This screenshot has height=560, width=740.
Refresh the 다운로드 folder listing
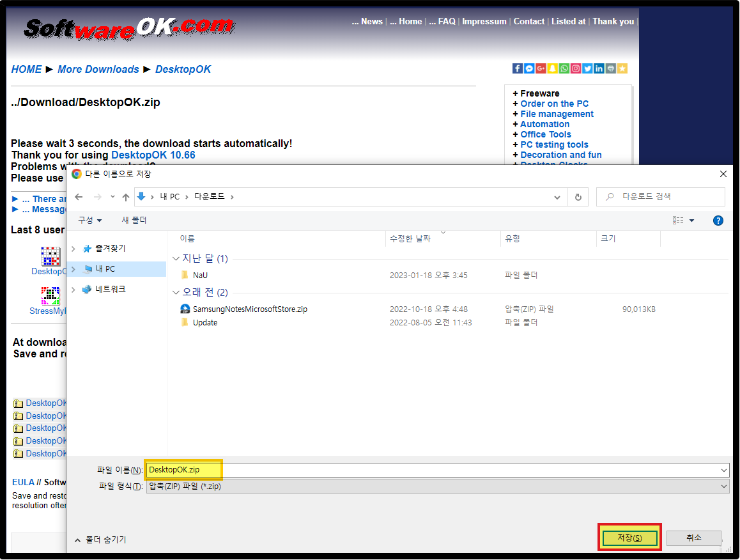click(x=578, y=197)
